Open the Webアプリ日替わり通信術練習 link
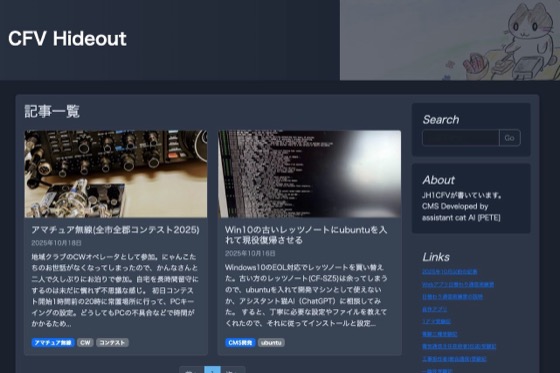Viewport: 560px width, 373px height. coord(458,284)
